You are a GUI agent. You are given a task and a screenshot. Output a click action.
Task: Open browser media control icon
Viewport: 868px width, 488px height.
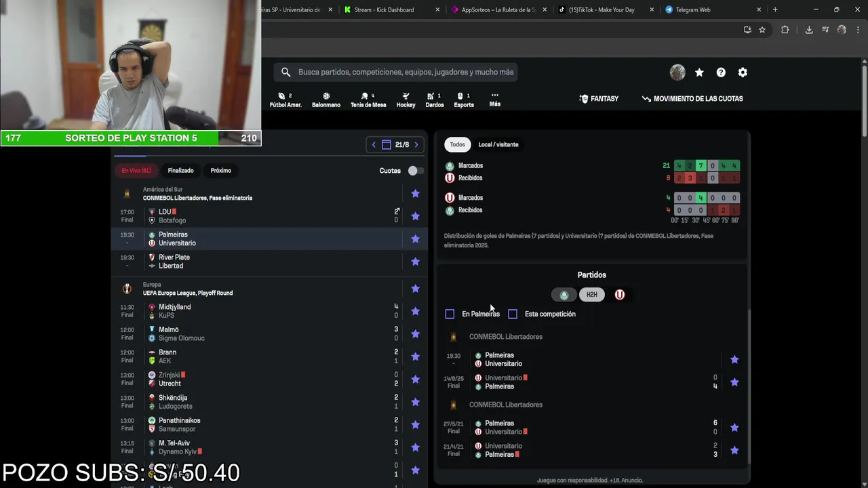[825, 30]
